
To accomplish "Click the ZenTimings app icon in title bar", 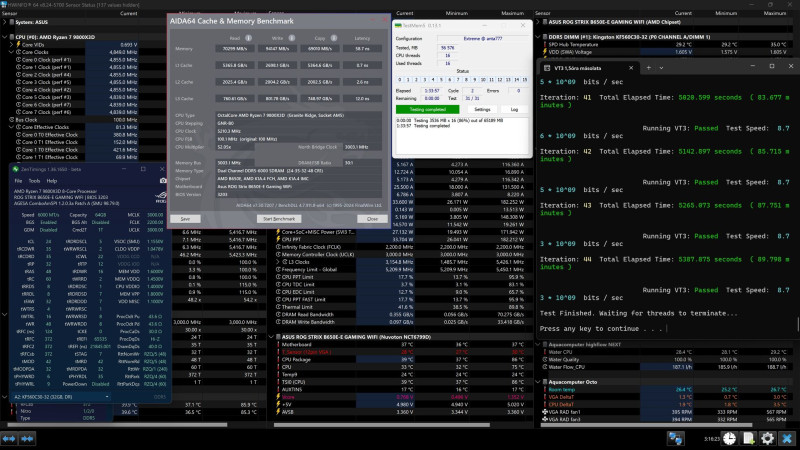I will (x=15, y=169).
